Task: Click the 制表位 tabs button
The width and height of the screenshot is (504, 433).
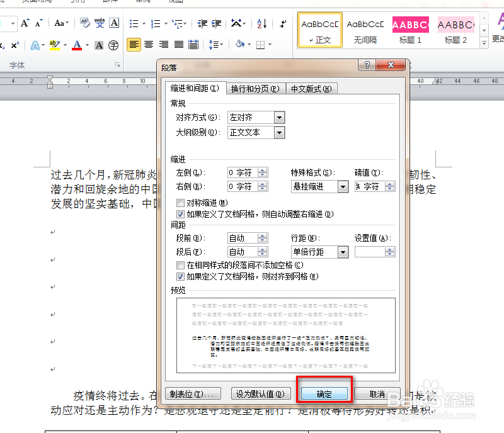Action: (x=193, y=393)
